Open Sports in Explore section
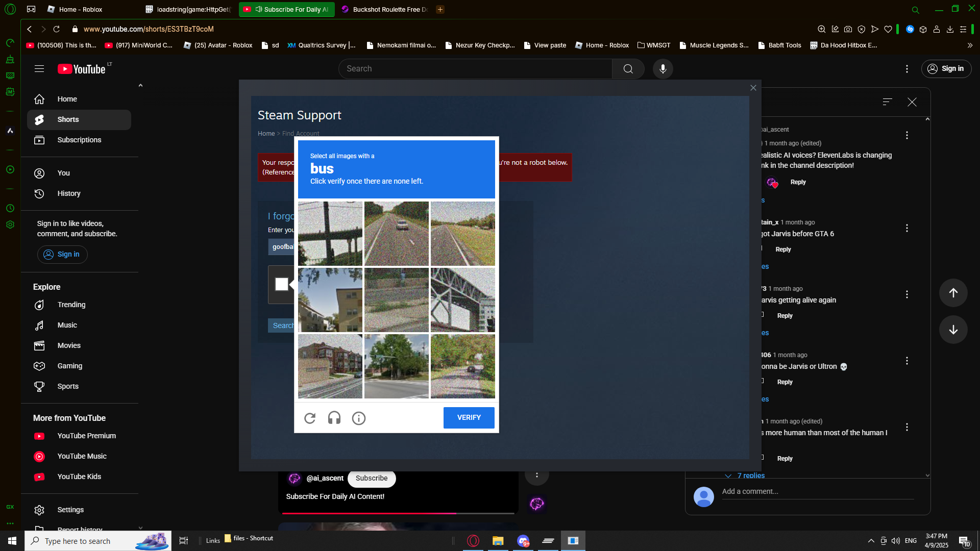The width and height of the screenshot is (980, 551). tap(79, 386)
